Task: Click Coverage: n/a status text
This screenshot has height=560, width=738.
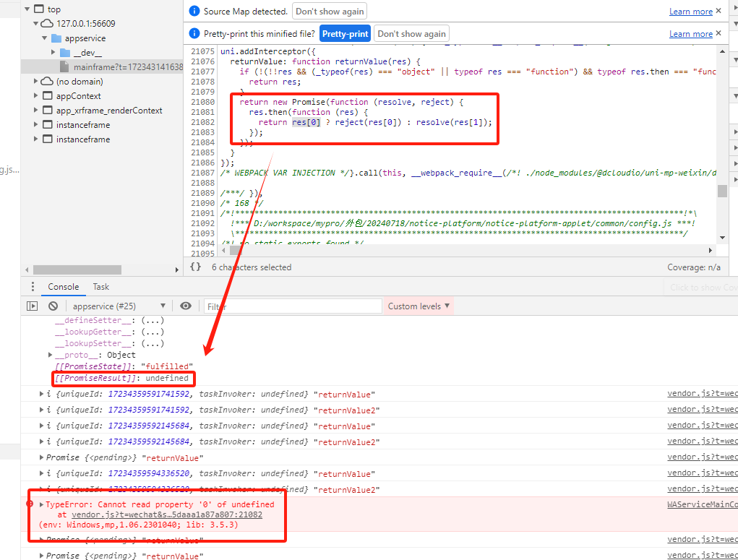Action: pos(693,267)
